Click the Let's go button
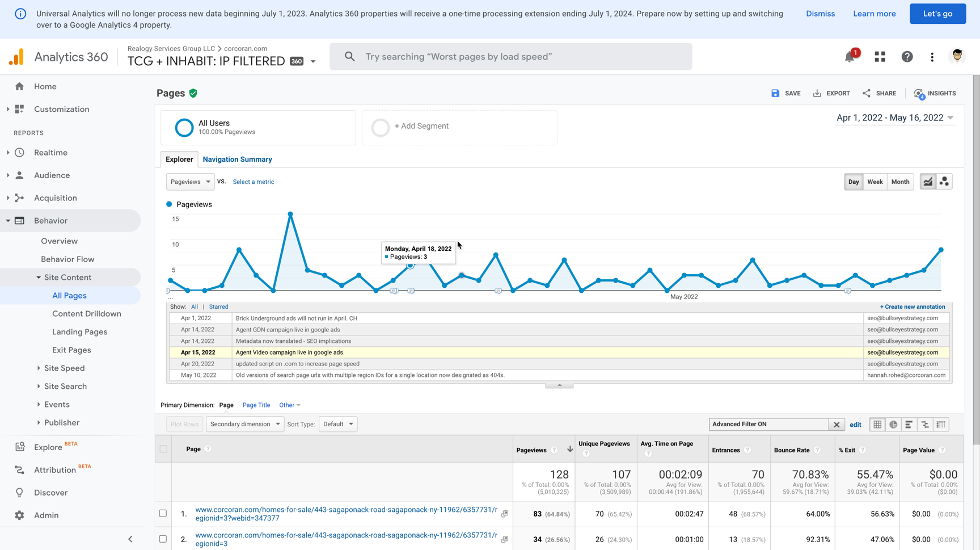 [937, 14]
